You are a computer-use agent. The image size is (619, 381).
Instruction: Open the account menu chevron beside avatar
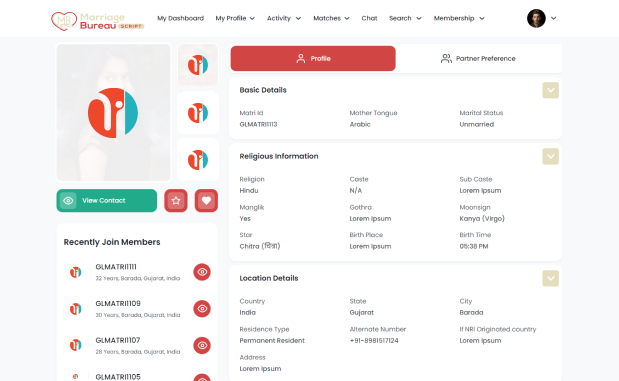click(x=553, y=18)
